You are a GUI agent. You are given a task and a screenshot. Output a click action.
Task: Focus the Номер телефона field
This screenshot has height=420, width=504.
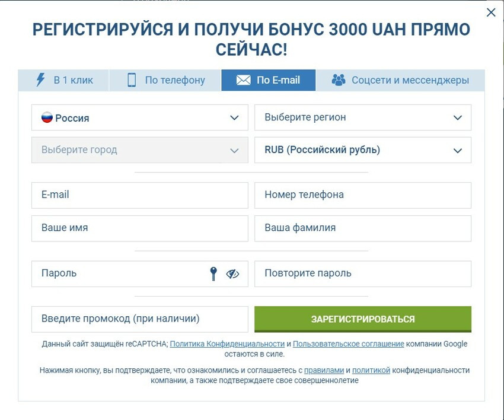coord(363,195)
